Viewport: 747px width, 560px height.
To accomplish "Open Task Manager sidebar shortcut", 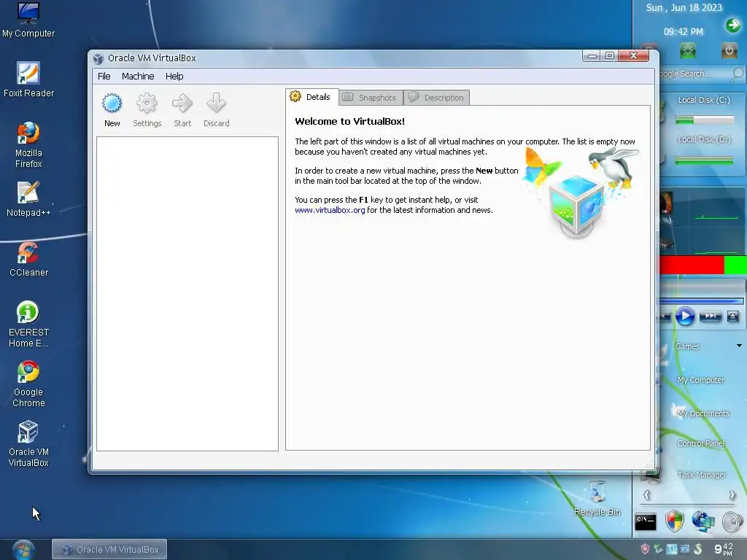I will (701, 475).
